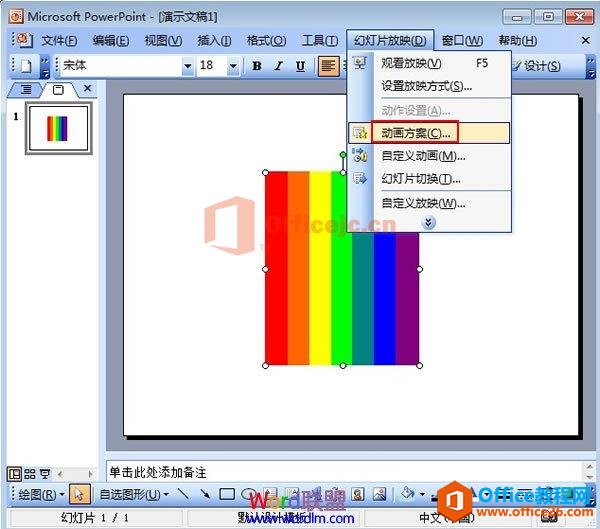Click the PowerPoint document icon in menu bar
This screenshot has width=600, height=529.
coord(24,40)
